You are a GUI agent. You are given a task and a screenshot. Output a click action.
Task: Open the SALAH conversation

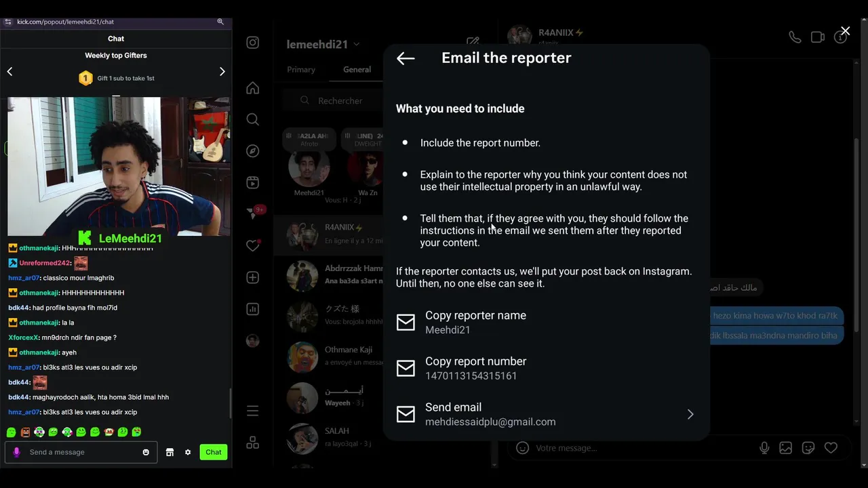tap(329, 437)
